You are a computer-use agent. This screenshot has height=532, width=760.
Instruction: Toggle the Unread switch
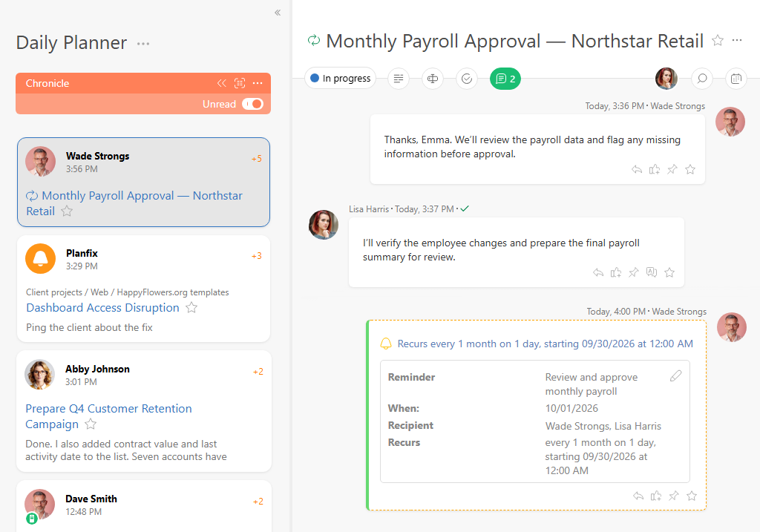pyautogui.click(x=252, y=104)
